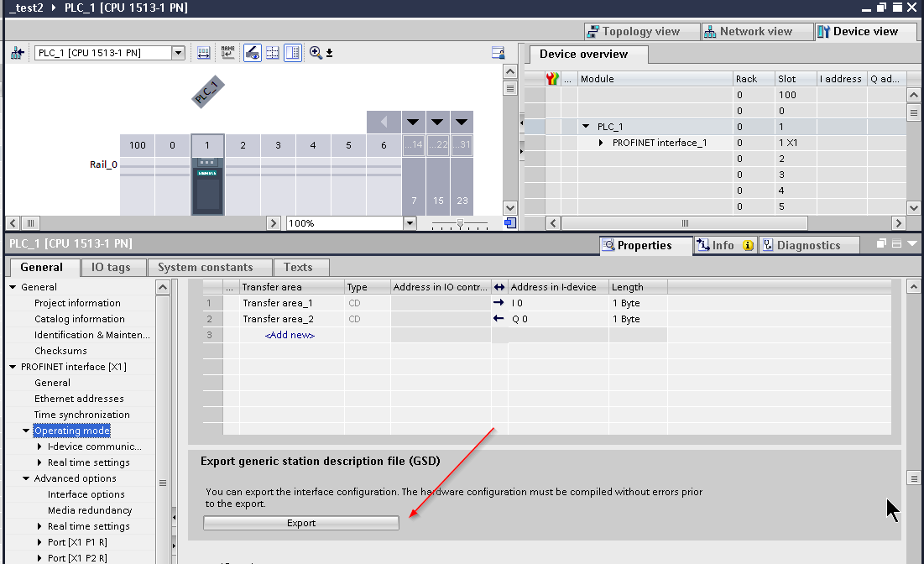This screenshot has height=564, width=924.
Task: Select Project information in tree
Action: click(77, 303)
